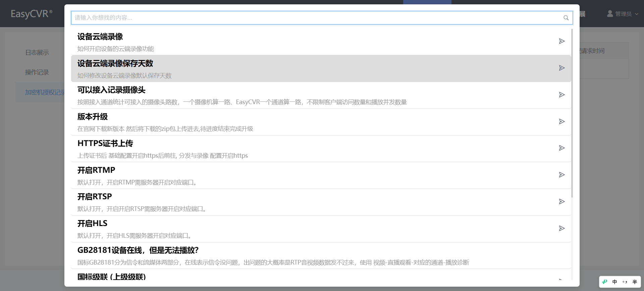Screen dimensions: 644x291
Task: Click arrow icon beside 版本升级
Action: [x=562, y=122]
